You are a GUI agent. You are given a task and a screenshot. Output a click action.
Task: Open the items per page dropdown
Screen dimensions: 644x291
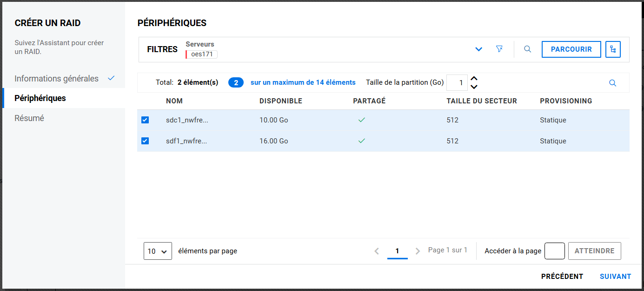[158, 251]
